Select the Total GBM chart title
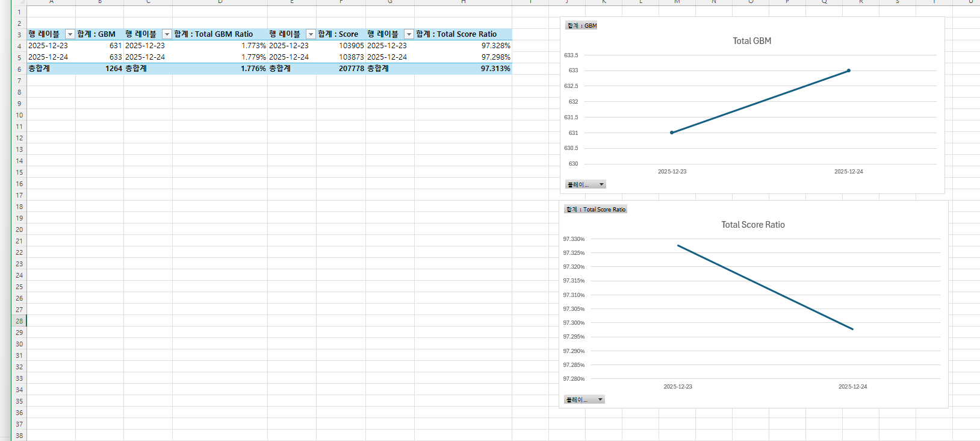This screenshot has width=980, height=441. coord(751,41)
